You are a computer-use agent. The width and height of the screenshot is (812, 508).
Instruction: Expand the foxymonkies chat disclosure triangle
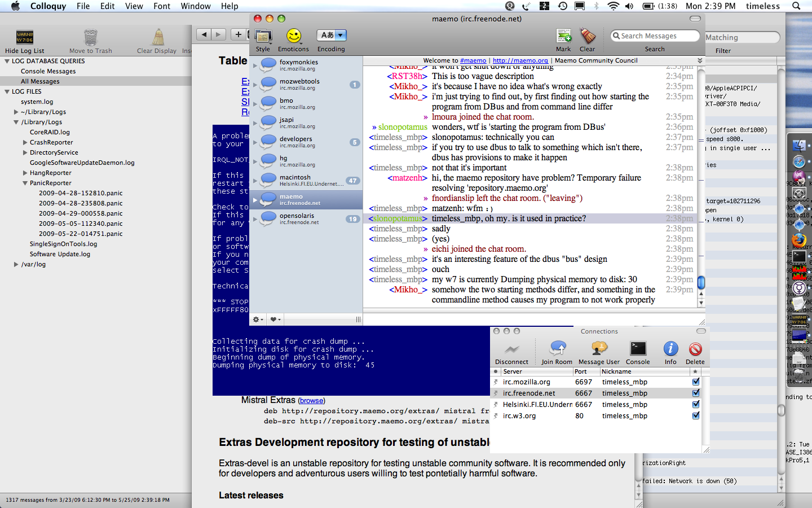[x=255, y=65]
